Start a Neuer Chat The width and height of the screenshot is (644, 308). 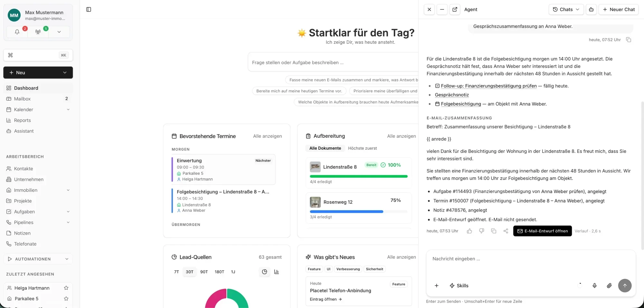[619, 9]
